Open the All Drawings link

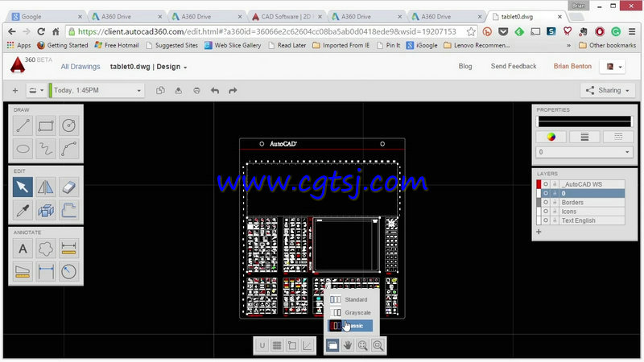pyautogui.click(x=80, y=67)
